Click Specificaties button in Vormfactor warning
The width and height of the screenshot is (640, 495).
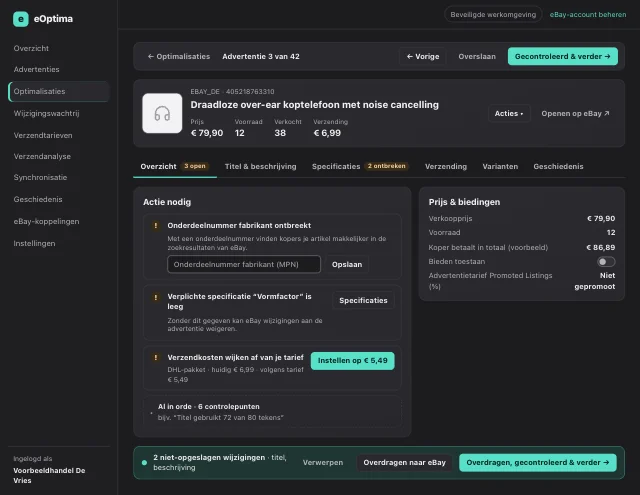[x=363, y=300]
